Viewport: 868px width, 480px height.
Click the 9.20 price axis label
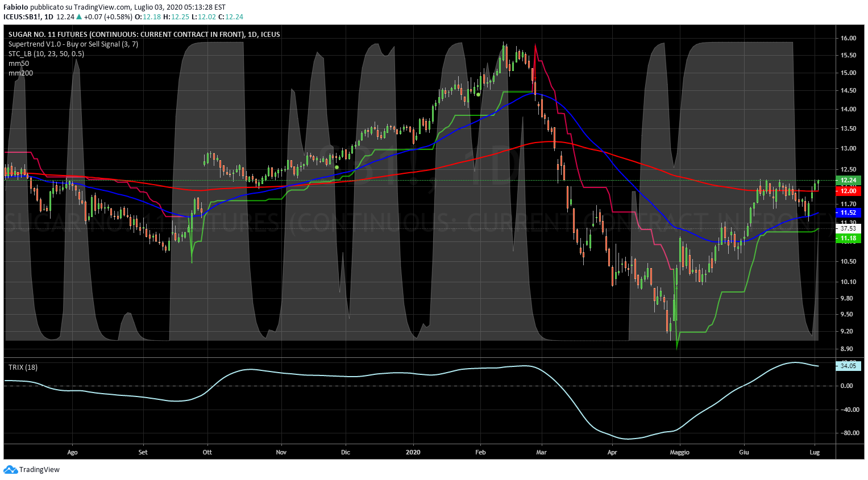846,332
